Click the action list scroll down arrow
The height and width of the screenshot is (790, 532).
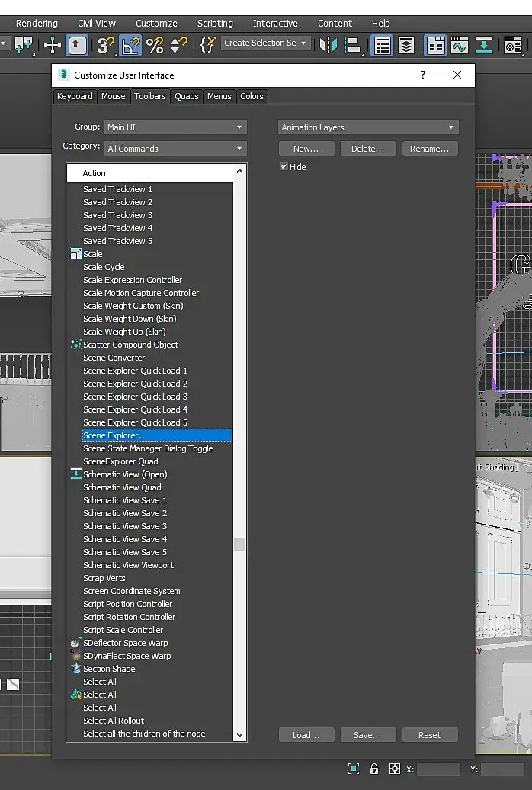click(x=240, y=735)
